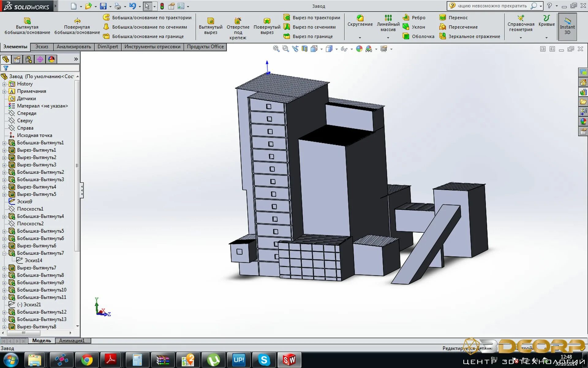Viewport: 588px width, 368px height.
Task: Open the ConfigurationManager tab icon
Action: click(28, 59)
